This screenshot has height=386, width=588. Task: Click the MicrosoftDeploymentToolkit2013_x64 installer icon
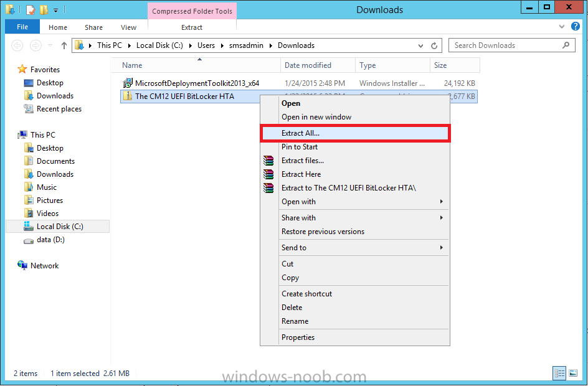128,83
